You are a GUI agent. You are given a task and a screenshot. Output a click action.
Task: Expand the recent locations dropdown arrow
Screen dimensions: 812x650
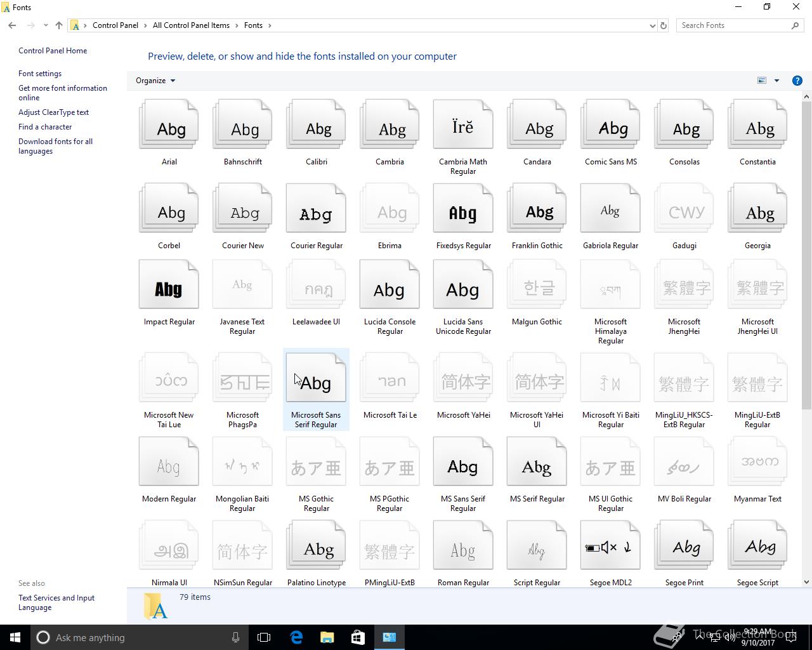[46, 25]
